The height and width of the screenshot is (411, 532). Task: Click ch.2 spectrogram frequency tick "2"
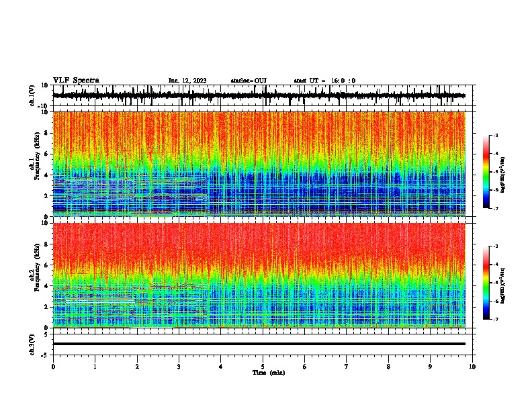(47, 307)
